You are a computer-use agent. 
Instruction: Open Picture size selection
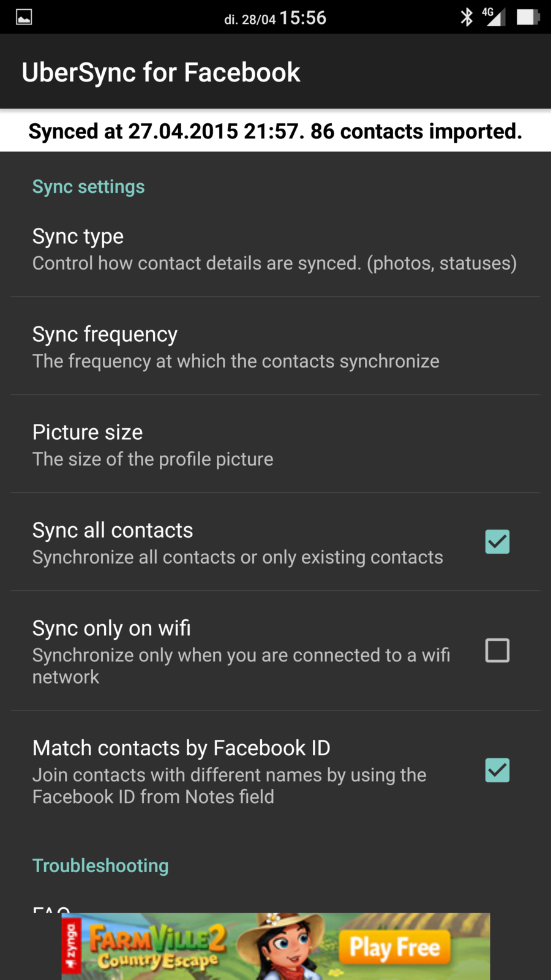[274, 445]
